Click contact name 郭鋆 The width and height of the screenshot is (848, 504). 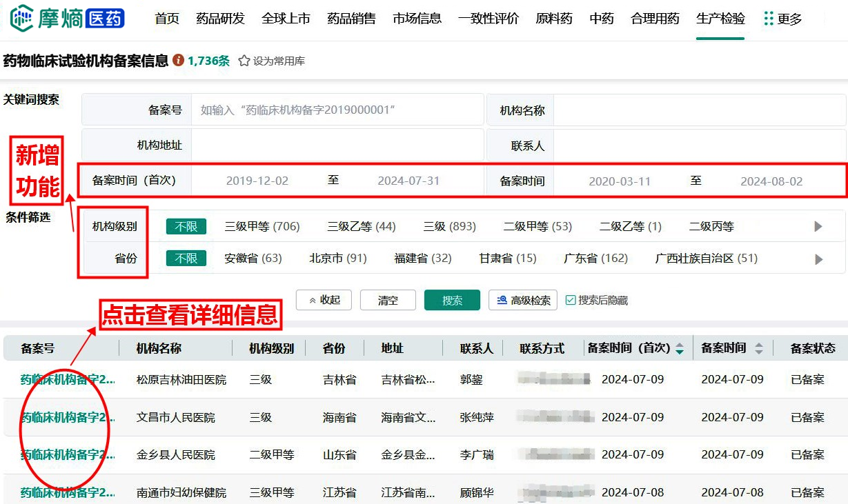click(x=471, y=379)
